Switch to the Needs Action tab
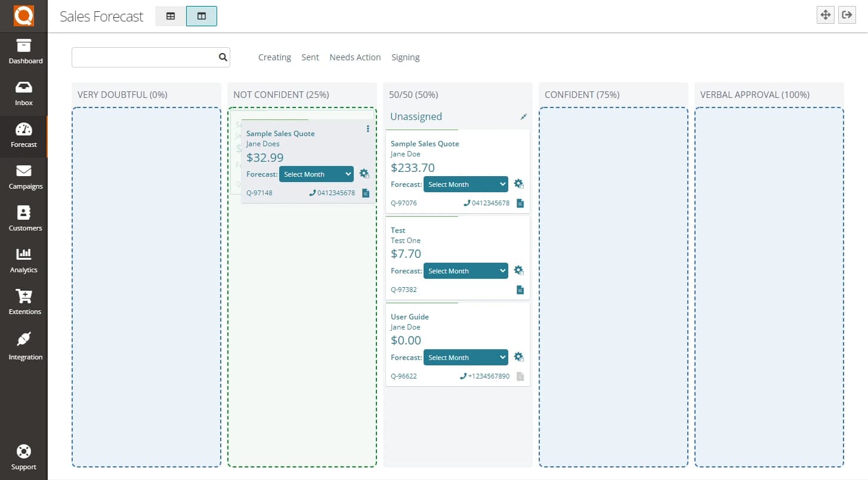This screenshot has width=868, height=480. pos(355,57)
